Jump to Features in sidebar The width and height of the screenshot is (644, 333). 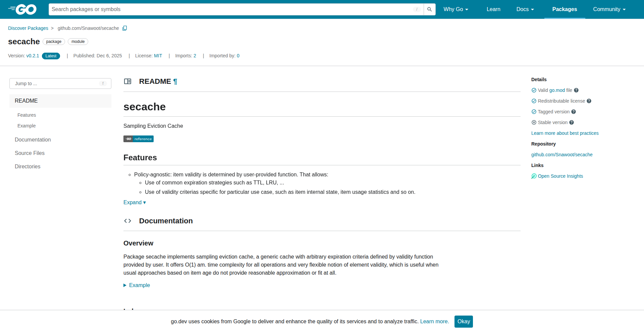click(x=27, y=115)
